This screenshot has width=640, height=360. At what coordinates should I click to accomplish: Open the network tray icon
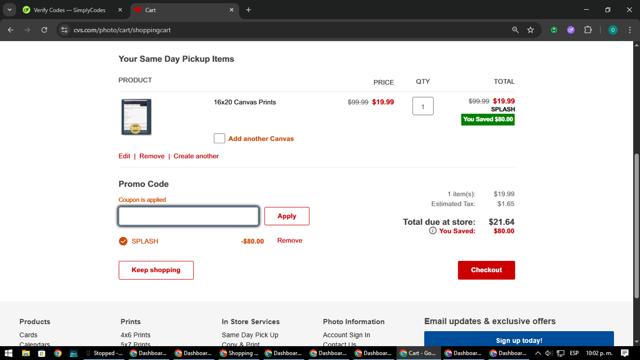tap(561, 353)
